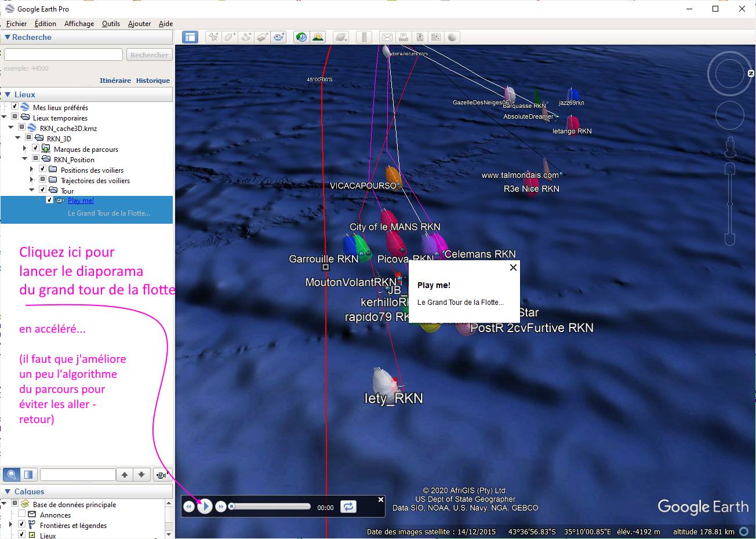Screen dimensions: 756x539
Task: Expand Trajectoires des voiliers folder
Action: (32, 180)
